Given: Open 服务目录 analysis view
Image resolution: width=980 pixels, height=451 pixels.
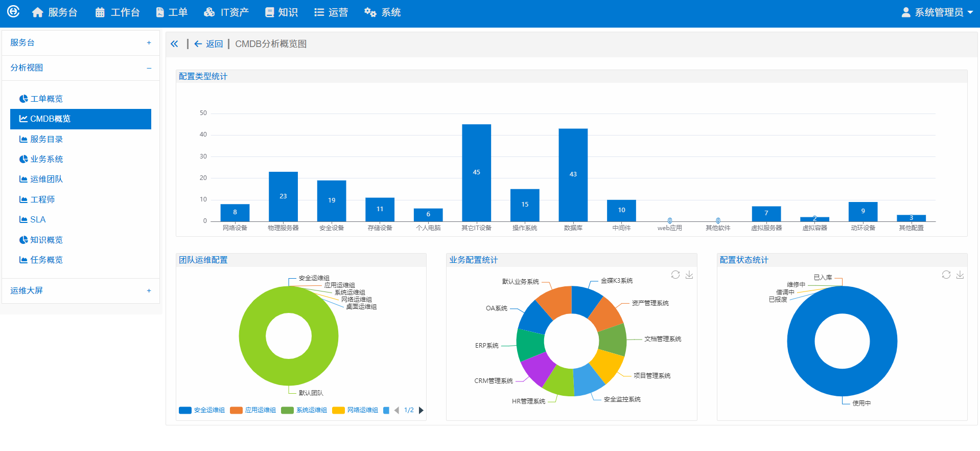Looking at the screenshot, I should click(81, 139).
